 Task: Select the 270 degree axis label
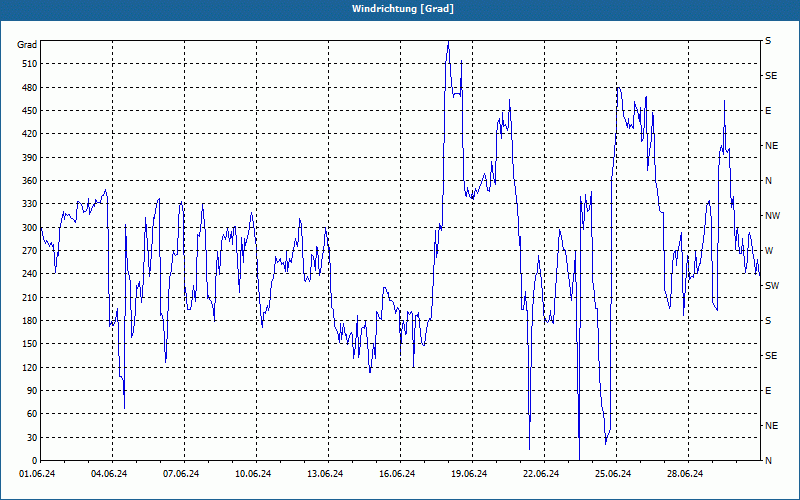(30, 251)
